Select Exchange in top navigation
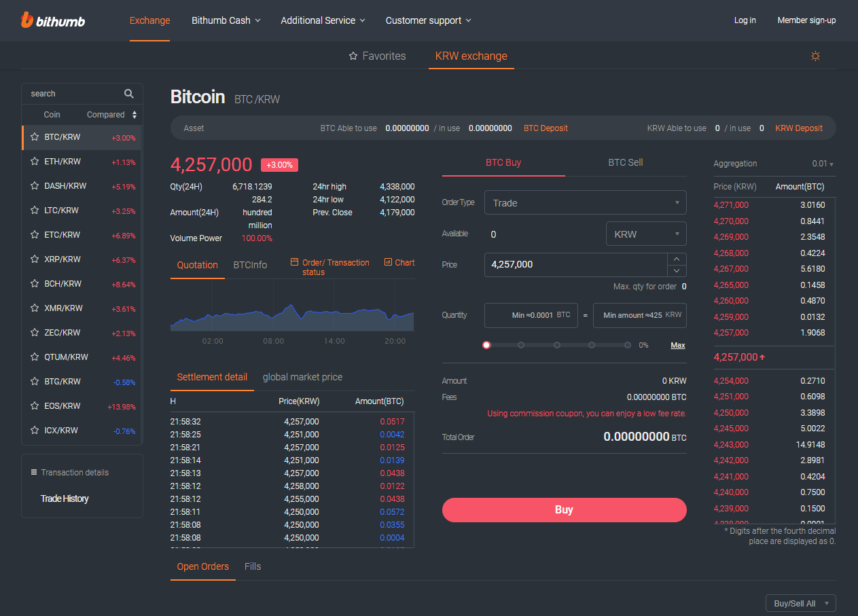Screen dimensions: 858x616 point(149,20)
